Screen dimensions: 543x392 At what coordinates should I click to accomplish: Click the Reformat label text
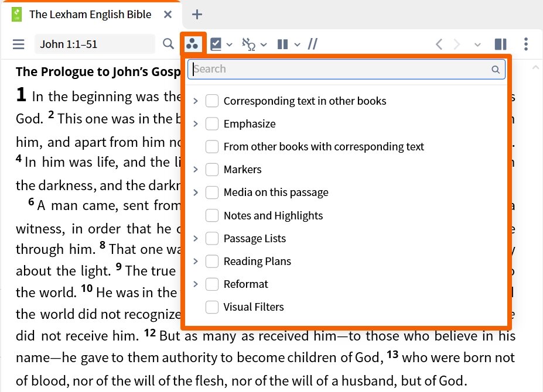(x=246, y=284)
